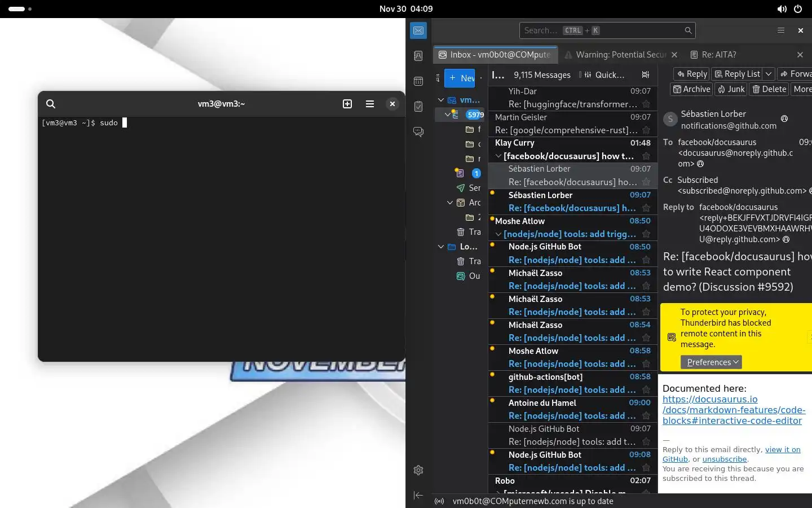Collapse the vm0b0t account in folder tree
Image resolution: width=812 pixels, height=508 pixels.
[x=441, y=100]
